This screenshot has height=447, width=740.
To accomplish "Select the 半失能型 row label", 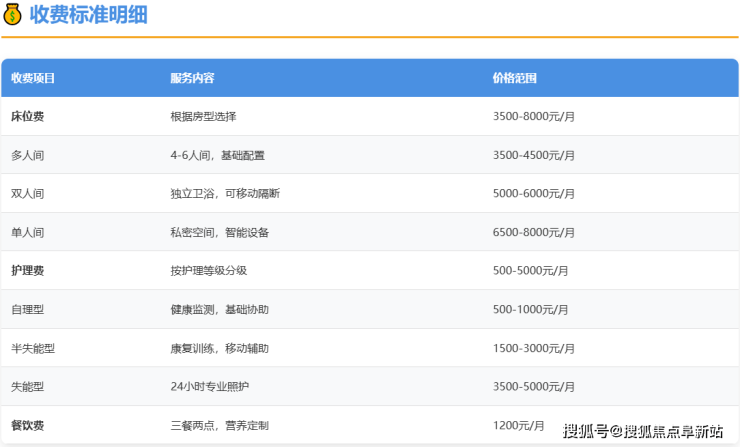I will (32, 348).
